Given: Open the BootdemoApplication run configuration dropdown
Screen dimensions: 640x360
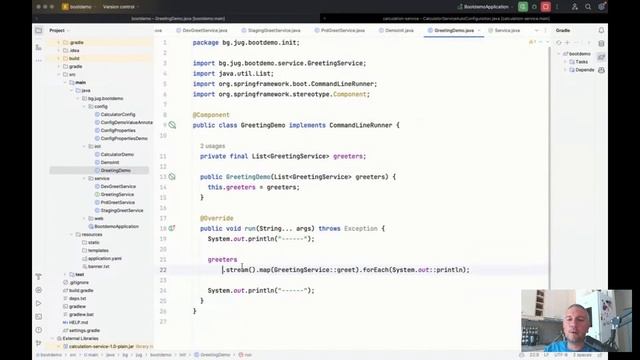Looking at the screenshot, I should click(485, 7).
